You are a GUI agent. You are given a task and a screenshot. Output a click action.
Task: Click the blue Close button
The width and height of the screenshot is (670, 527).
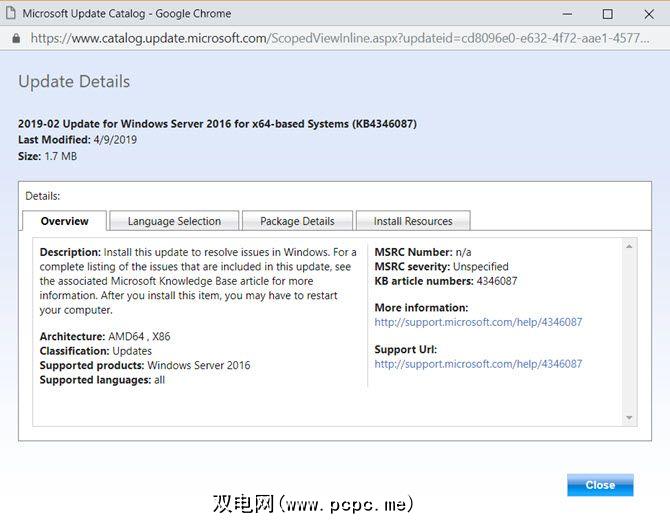click(600, 485)
